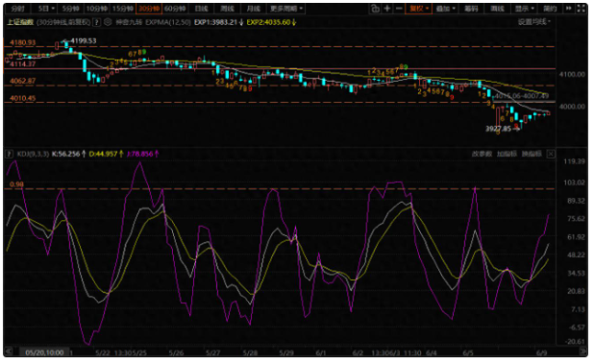
Task: Select the 5分钟 period tab
Action: pyautogui.click(x=70, y=9)
